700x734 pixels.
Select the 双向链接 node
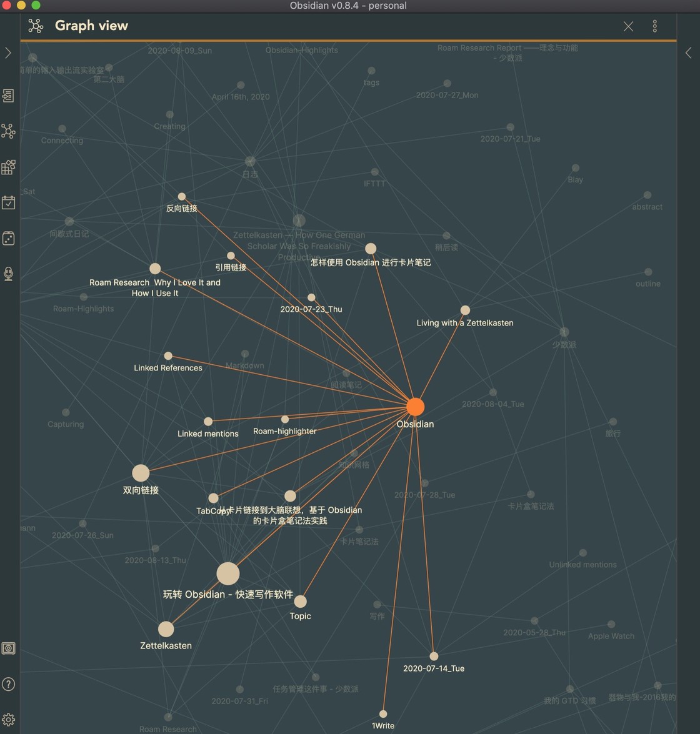tap(141, 473)
